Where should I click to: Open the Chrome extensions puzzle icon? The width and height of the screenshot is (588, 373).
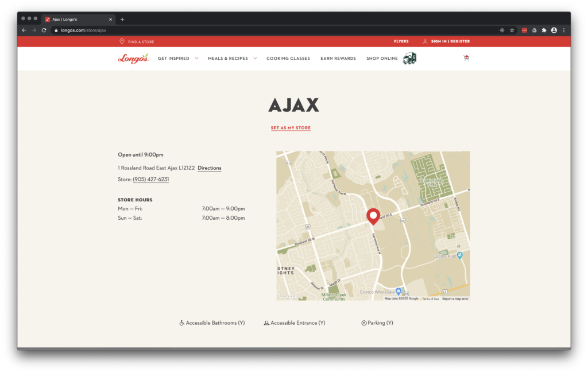[x=544, y=30]
